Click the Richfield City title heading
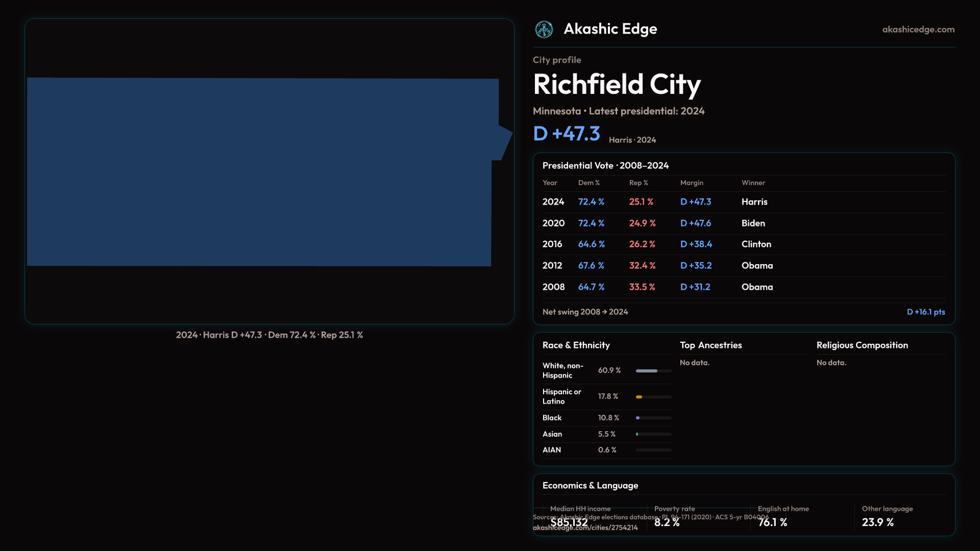The image size is (980, 551). point(617,84)
